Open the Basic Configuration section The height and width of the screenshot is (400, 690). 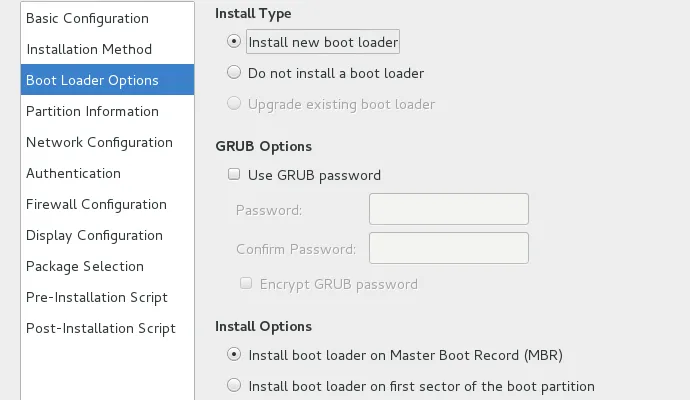87,18
